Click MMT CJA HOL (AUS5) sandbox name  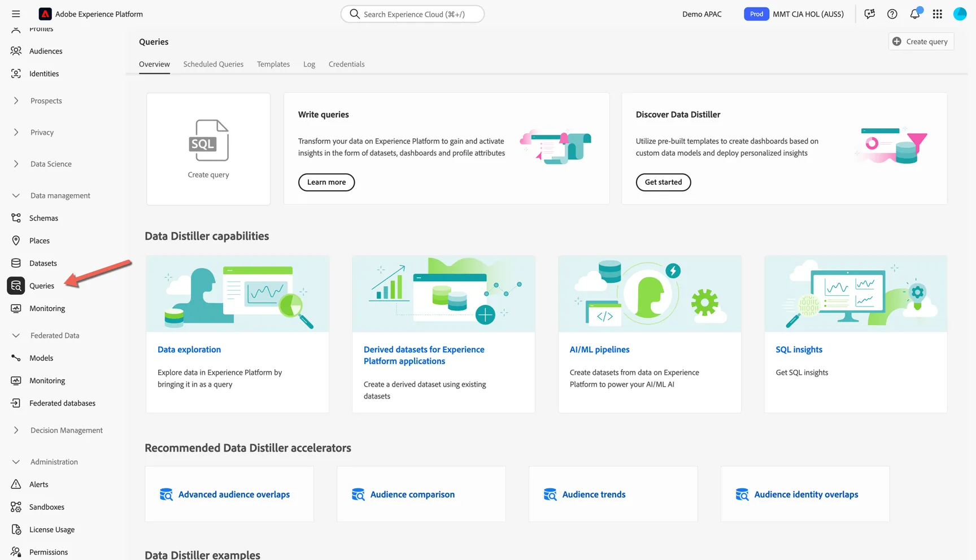pyautogui.click(x=808, y=14)
